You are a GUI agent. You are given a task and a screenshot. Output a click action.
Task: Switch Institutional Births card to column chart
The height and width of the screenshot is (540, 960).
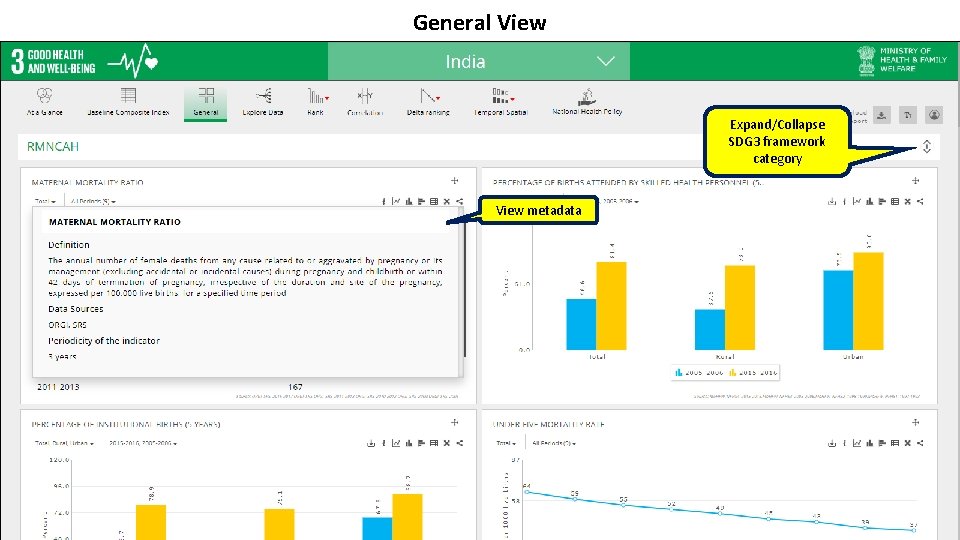point(409,443)
